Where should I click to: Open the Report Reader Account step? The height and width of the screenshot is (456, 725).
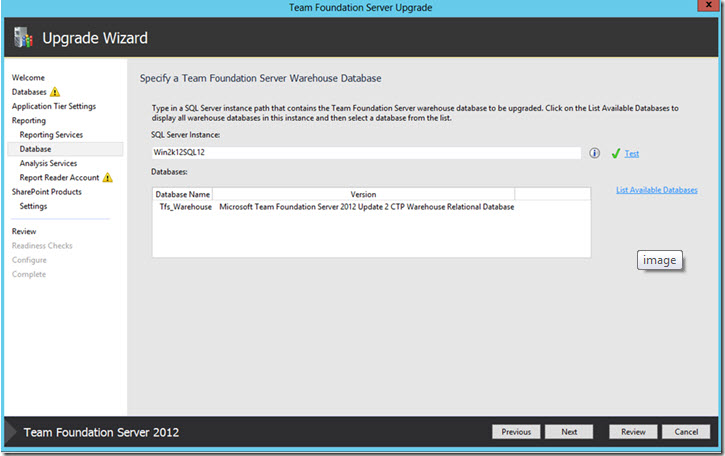click(59, 178)
